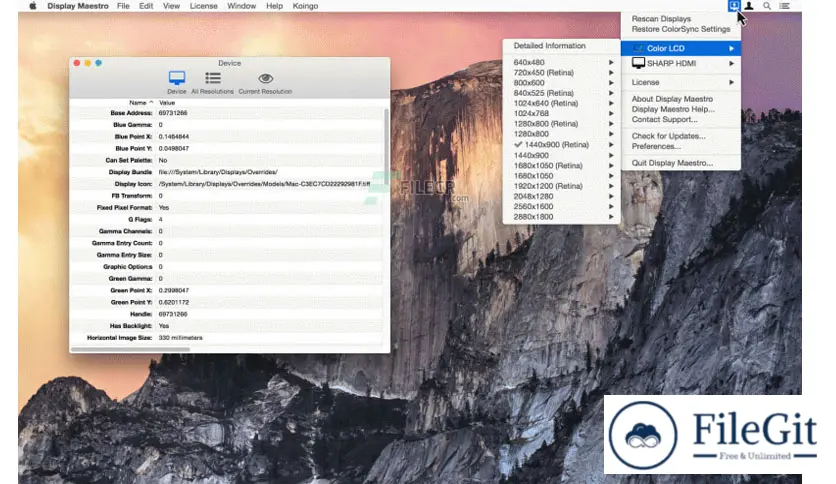Select 1024x640 (Retina) resolution
Image resolution: width=836 pixels, height=484 pixels.
[546, 103]
